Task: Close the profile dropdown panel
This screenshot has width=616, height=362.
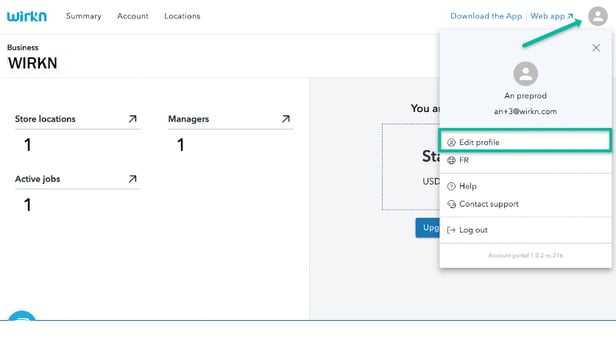Action: [x=596, y=48]
